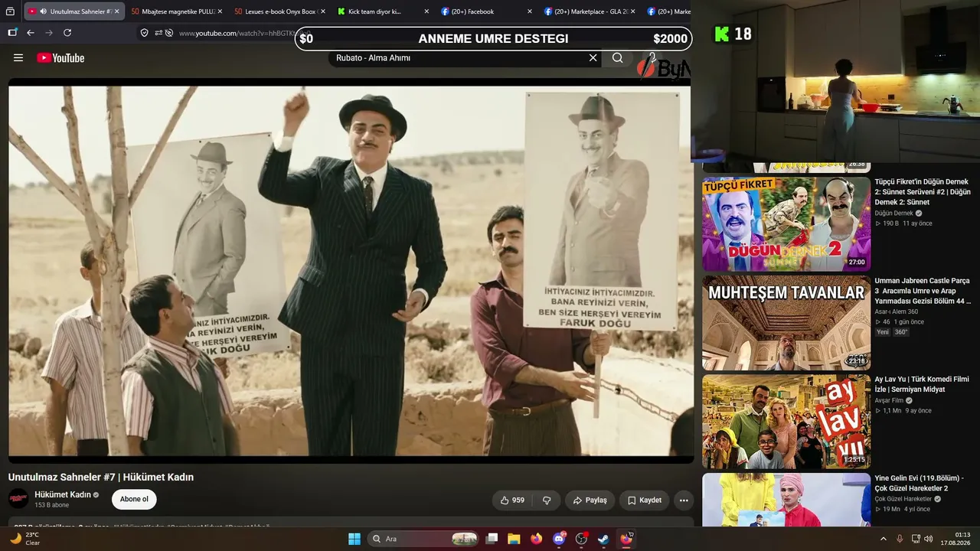Go to YouTube home via the logo
Viewport: 980px width, 551px height.
(60, 58)
